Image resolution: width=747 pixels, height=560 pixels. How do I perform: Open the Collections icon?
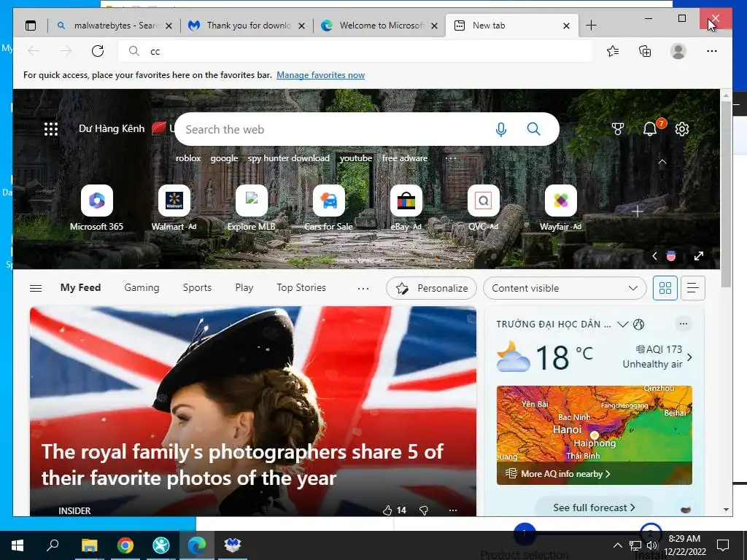pos(645,51)
